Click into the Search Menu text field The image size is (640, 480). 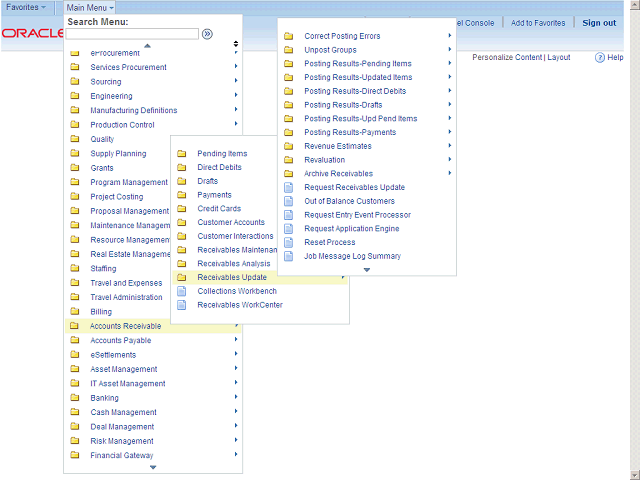tap(132, 34)
